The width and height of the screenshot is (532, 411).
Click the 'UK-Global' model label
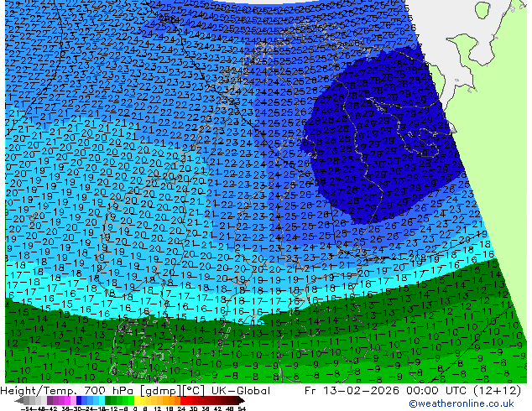(x=241, y=391)
